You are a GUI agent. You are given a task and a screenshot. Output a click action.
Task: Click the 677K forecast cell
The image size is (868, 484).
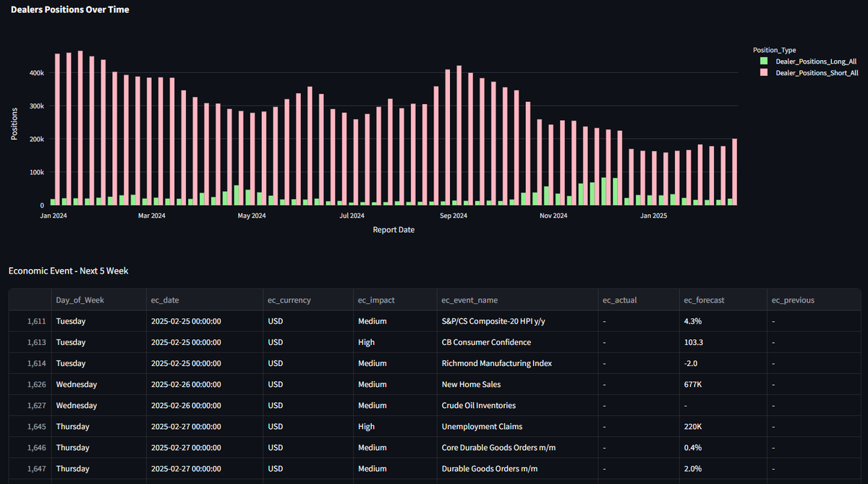coord(722,384)
